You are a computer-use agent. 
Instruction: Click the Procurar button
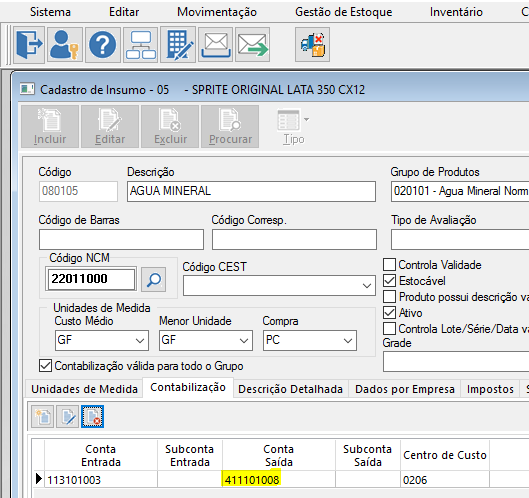[230, 127]
